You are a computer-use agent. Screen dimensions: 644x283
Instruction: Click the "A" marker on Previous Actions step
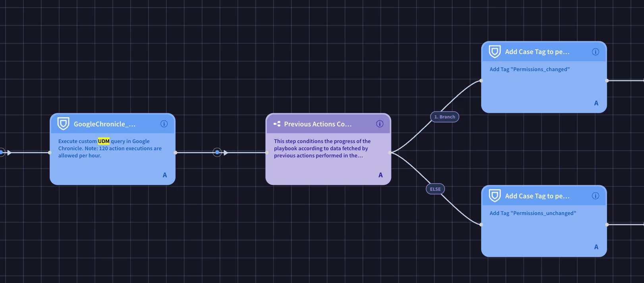[x=381, y=175]
